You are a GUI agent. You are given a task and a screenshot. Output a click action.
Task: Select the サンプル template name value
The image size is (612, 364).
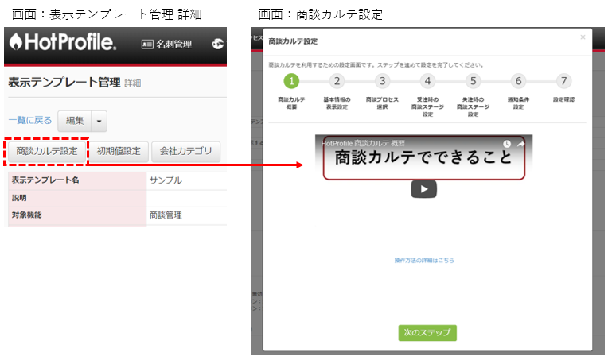click(x=166, y=180)
